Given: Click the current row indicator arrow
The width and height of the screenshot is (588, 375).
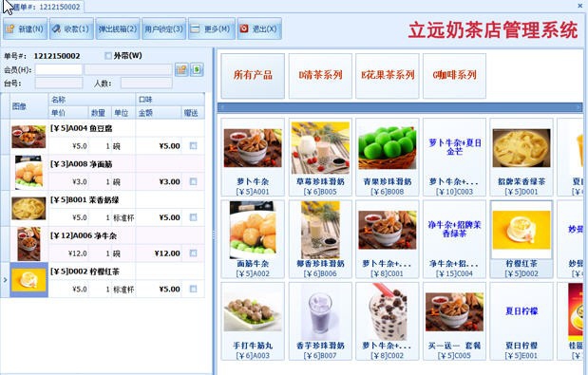Looking at the screenshot, I should (x=5, y=280).
